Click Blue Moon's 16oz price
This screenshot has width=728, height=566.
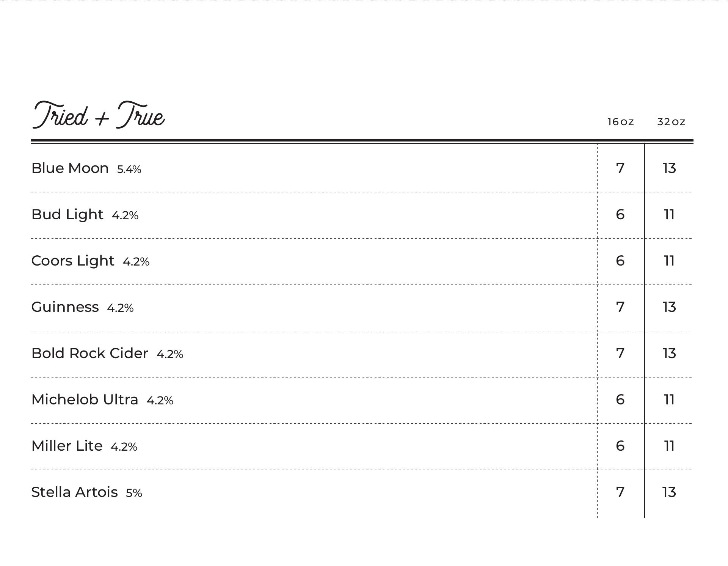click(620, 168)
